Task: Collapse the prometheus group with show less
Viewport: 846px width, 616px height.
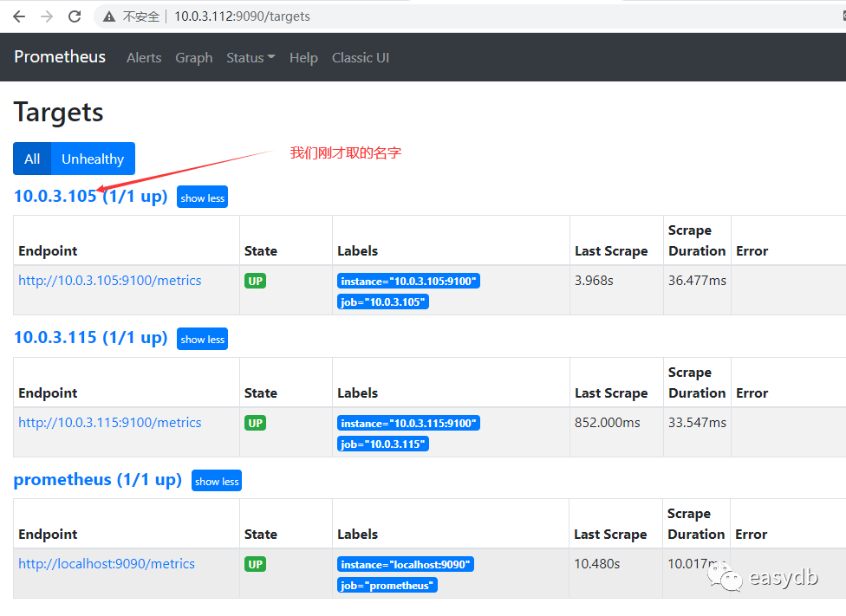Action: (x=217, y=481)
